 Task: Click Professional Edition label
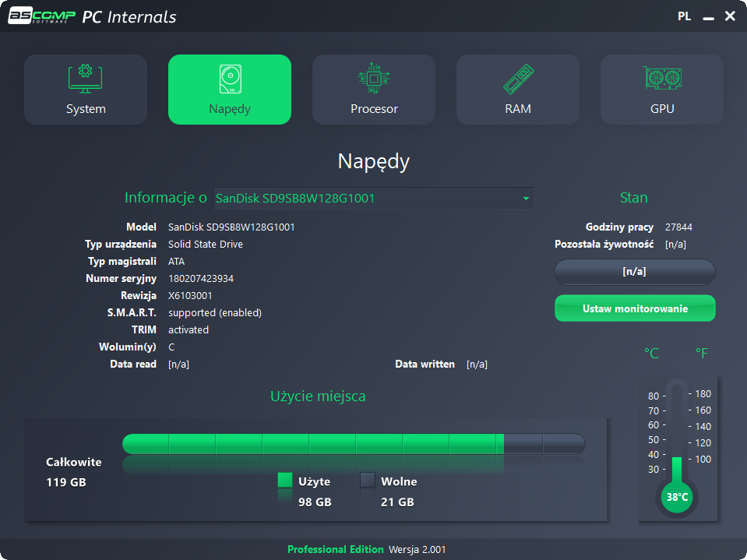336,550
